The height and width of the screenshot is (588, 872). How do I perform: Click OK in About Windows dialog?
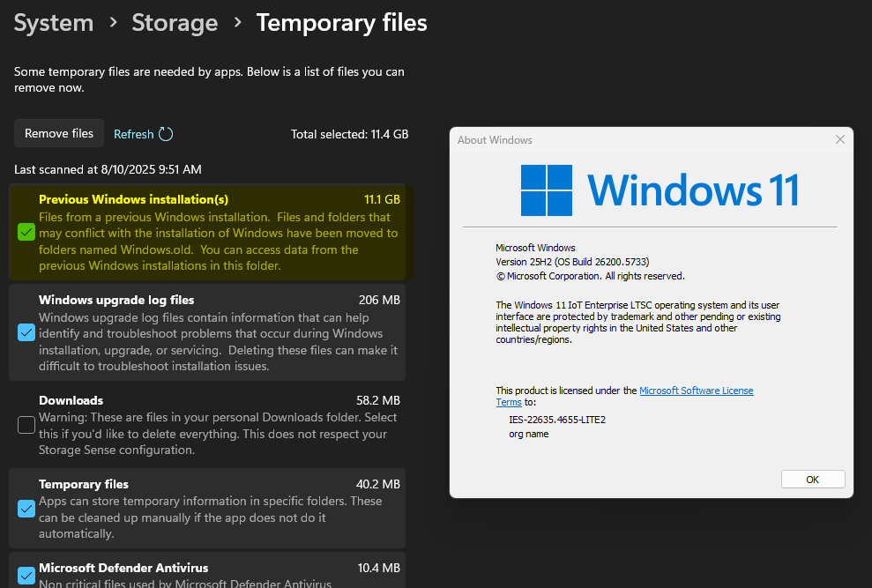point(813,479)
